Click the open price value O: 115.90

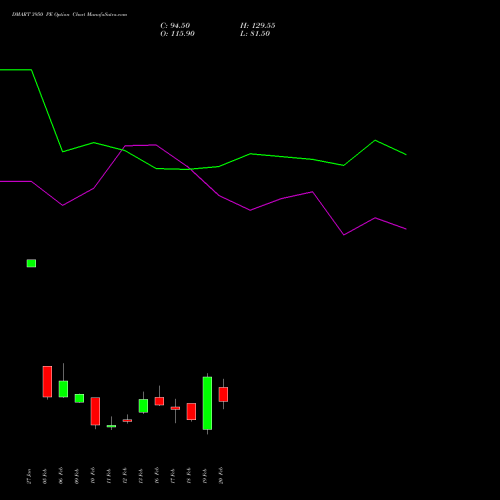[x=177, y=34]
